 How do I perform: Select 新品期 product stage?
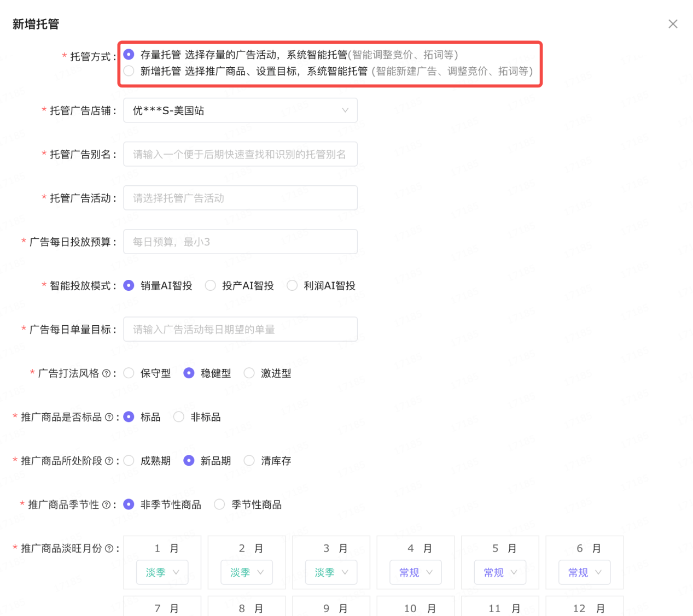tap(189, 460)
